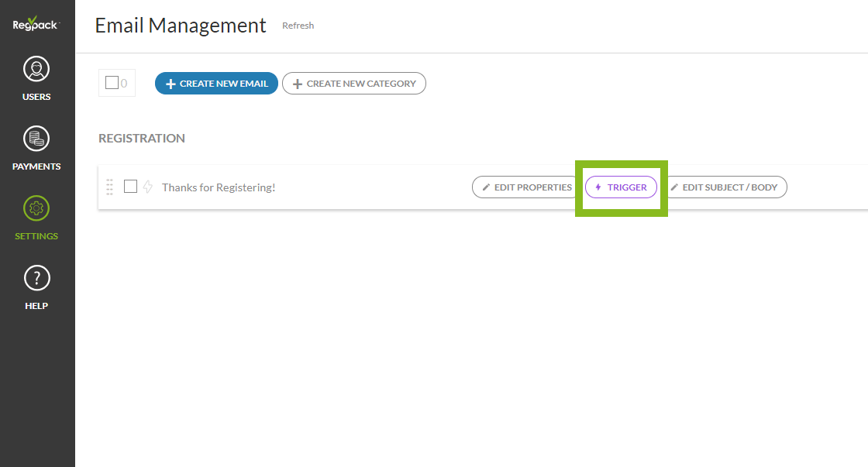Click the Regpack logo
Screen dimensions: 868x467
tap(36, 24)
